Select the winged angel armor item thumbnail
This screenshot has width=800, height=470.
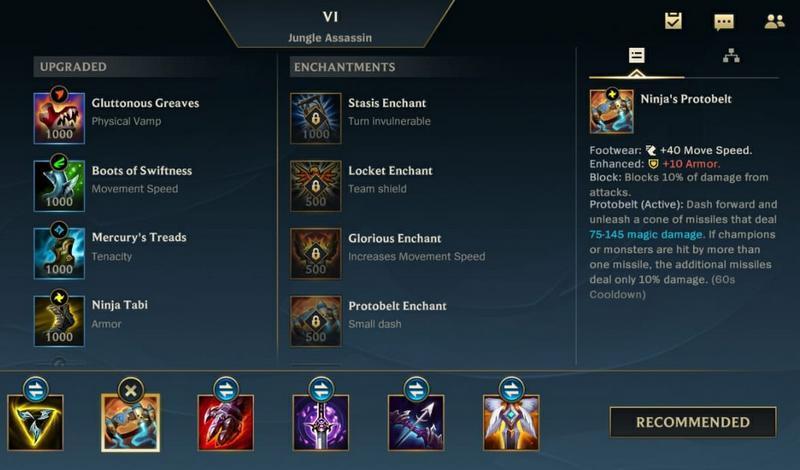coord(511,423)
